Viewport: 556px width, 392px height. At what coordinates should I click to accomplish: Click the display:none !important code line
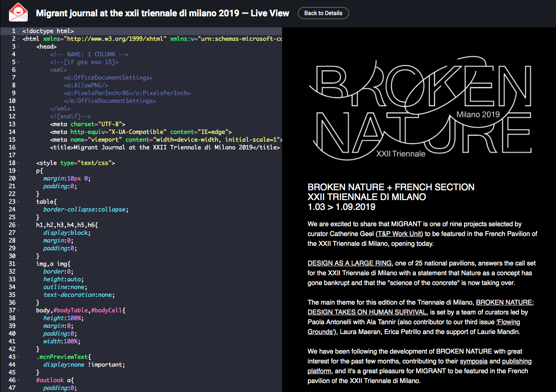[x=84, y=365]
